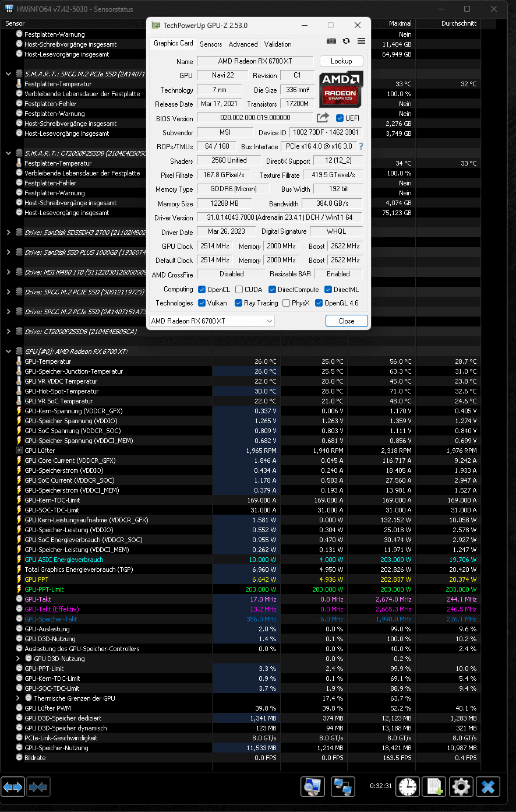Switch to the Sensors tab in GPU-Z
This screenshot has width=516, height=812.
pos(211,44)
